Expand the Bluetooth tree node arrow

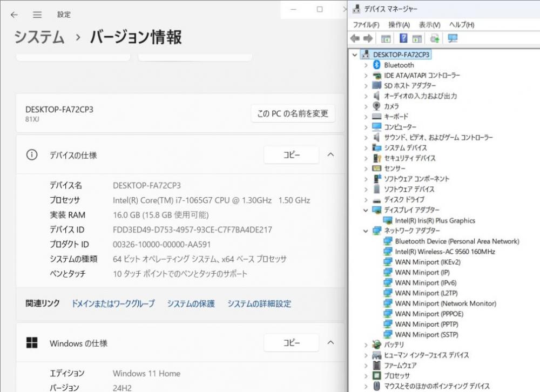(366, 65)
